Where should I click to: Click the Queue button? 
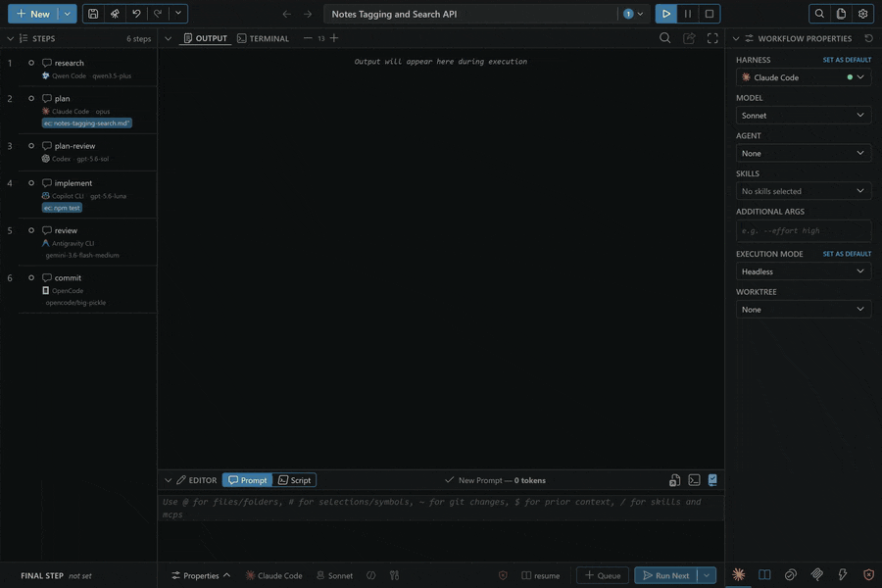pyautogui.click(x=603, y=575)
